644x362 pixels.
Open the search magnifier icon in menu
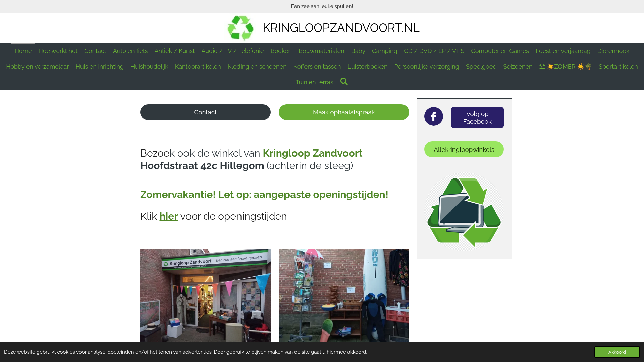[344, 81]
